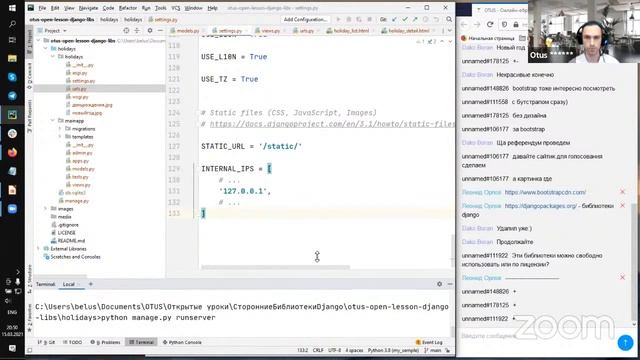Collapse the inner holidays package folder
Image resolution: width=640 pixels, height=360 pixels.
coord(53,56)
